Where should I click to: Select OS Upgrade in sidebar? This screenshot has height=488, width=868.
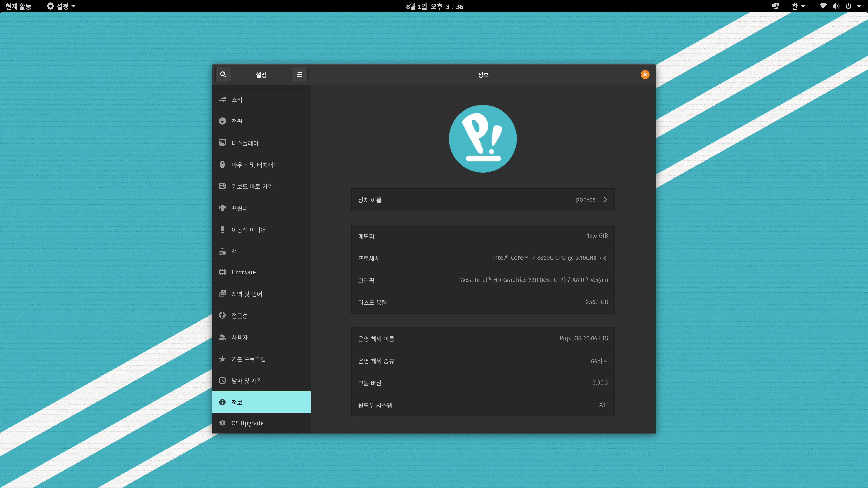coord(247,423)
